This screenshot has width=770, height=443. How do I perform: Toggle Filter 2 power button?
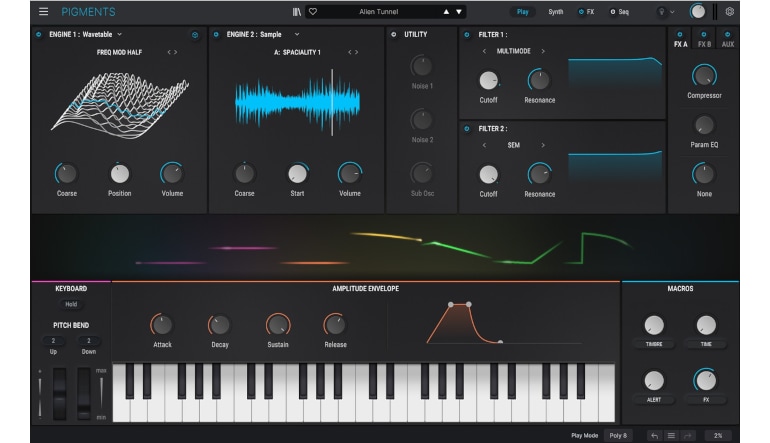coord(467,129)
